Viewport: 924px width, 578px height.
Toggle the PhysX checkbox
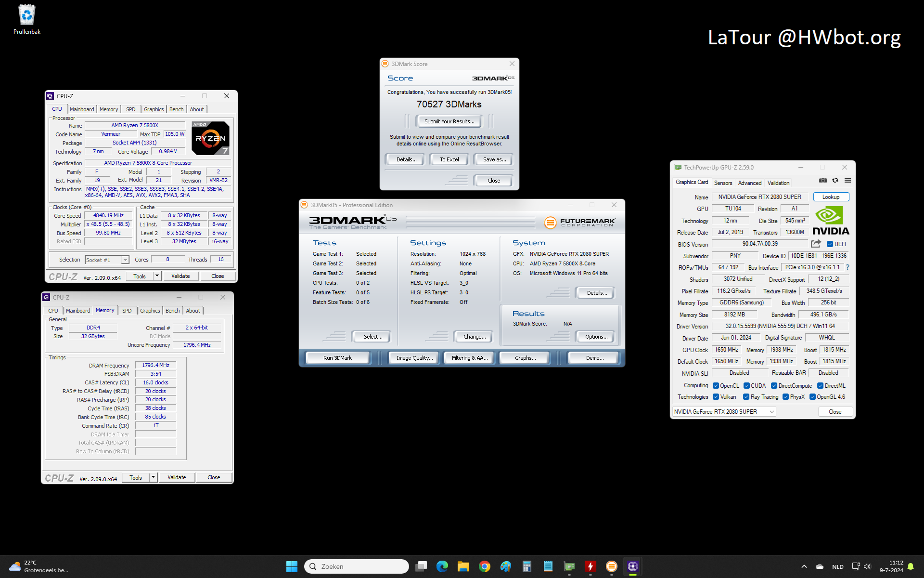785,397
